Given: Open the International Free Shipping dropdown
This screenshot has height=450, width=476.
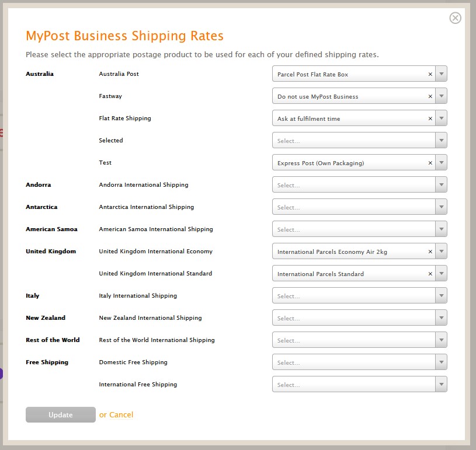Looking at the screenshot, I should 359,384.
